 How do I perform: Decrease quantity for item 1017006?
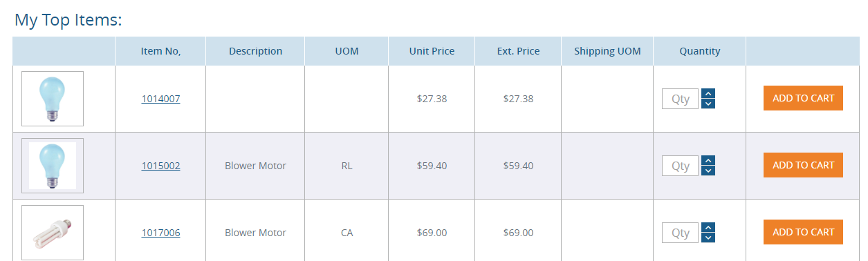pos(708,238)
